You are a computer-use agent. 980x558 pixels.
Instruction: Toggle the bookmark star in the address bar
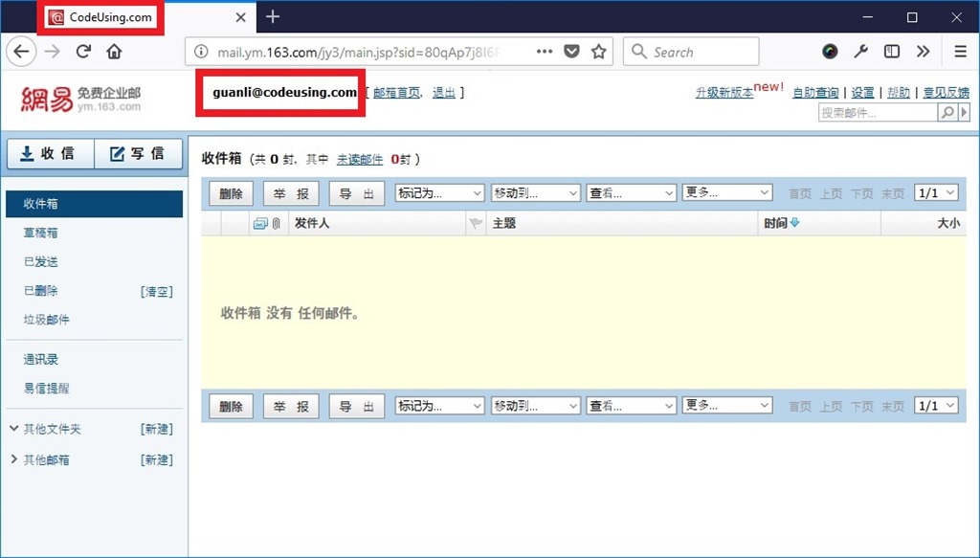click(x=600, y=51)
